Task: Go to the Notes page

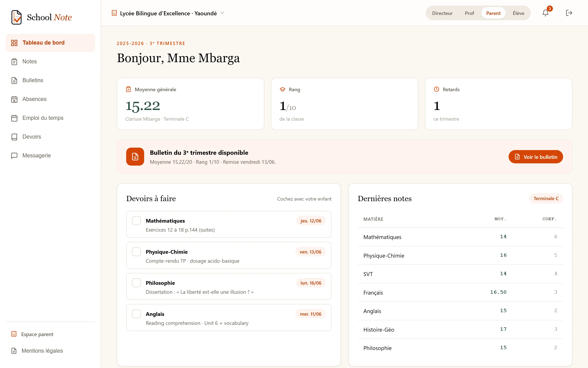Action: [x=50, y=62]
